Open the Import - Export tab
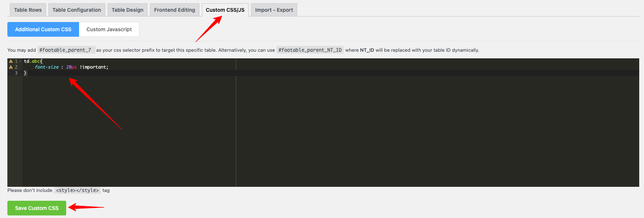 coord(274,10)
